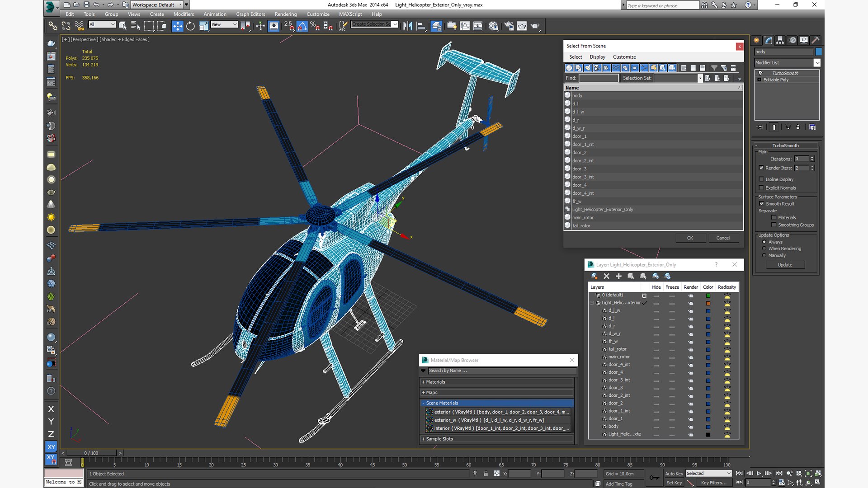Click green color swatch of 0 (default) layer
This screenshot has height=488, width=868.
708,296
